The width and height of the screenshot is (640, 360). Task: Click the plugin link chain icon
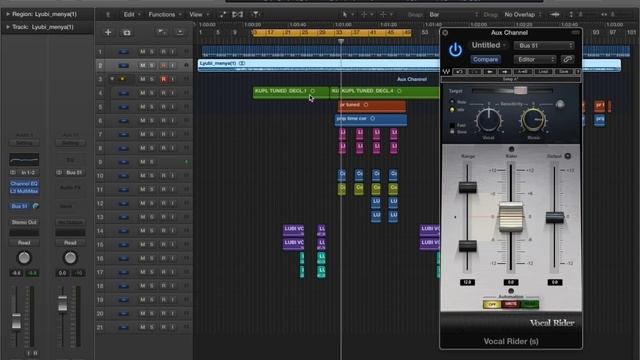point(567,60)
